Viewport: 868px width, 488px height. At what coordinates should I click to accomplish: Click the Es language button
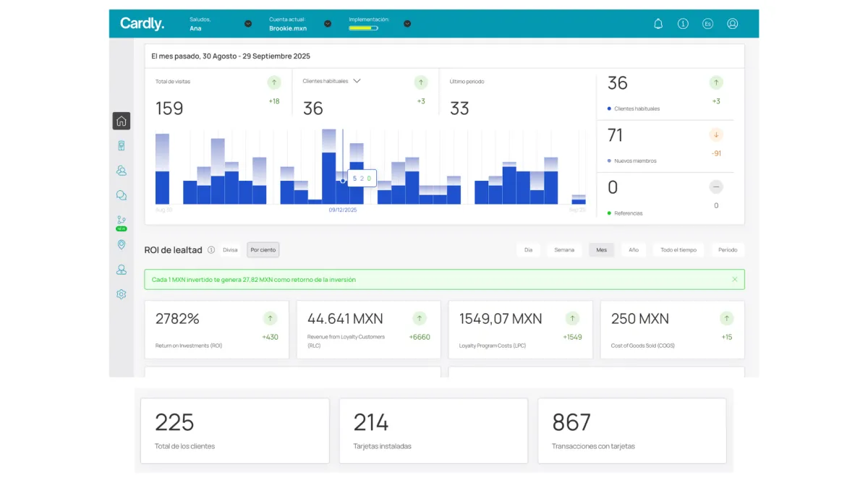coord(707,24)
